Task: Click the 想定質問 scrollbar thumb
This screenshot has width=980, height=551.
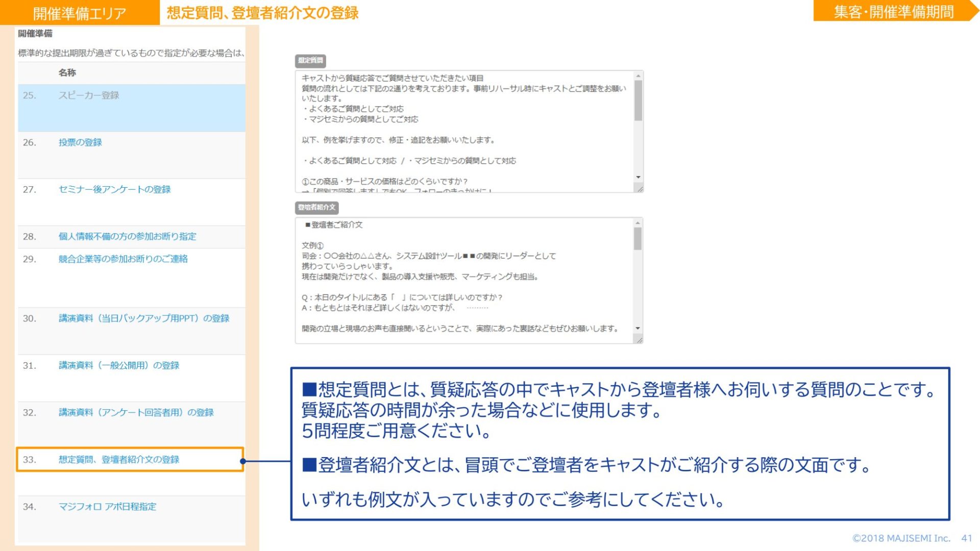Action: pos(638,100)
